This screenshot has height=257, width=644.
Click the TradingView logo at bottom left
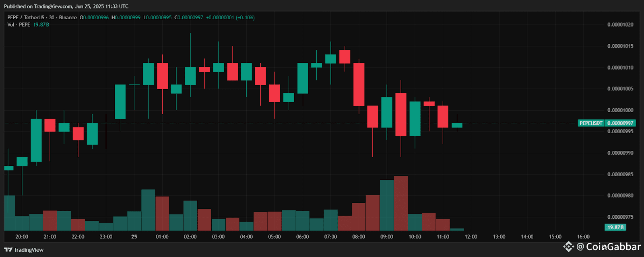pyautogui.click(x=24, y=250)
